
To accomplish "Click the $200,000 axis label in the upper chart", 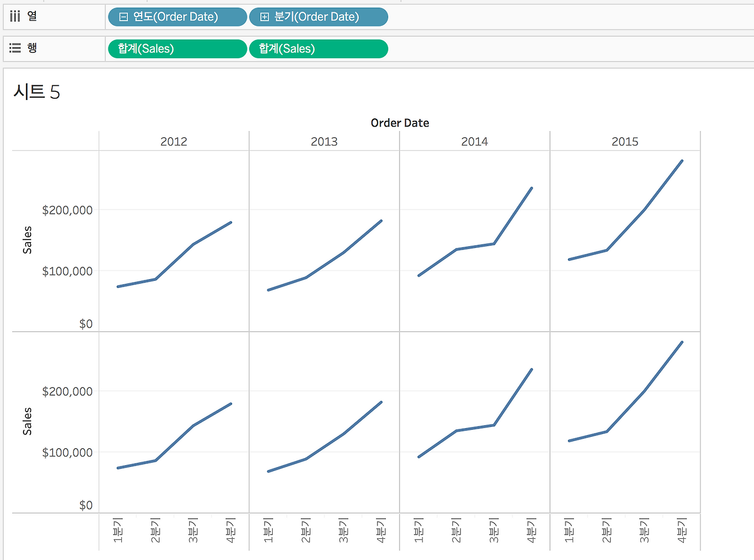I will pos(67,210).
